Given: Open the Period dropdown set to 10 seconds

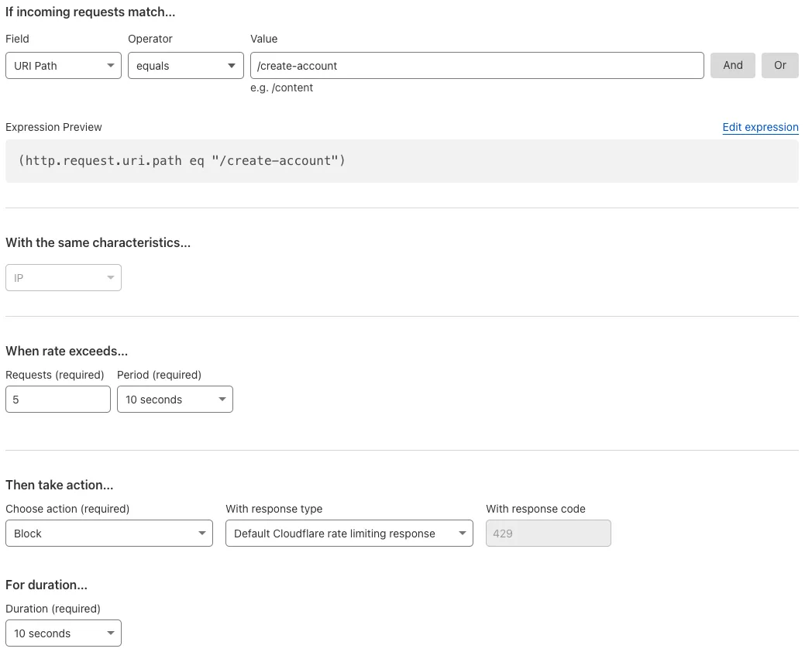Looking at the screenshot, I should pos(174,399).
